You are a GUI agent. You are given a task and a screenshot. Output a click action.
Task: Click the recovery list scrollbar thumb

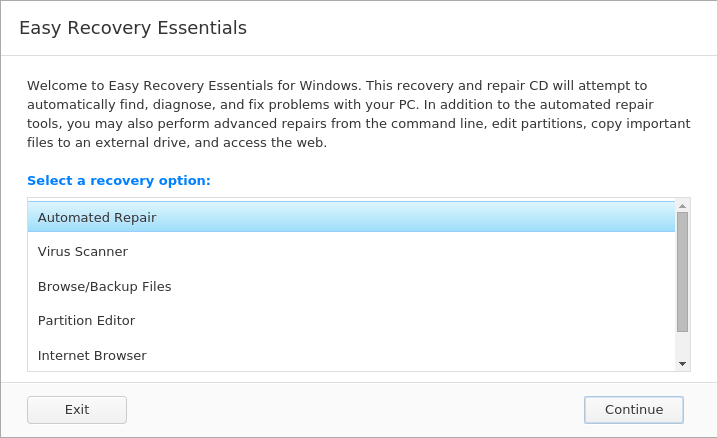coord(682,272)
